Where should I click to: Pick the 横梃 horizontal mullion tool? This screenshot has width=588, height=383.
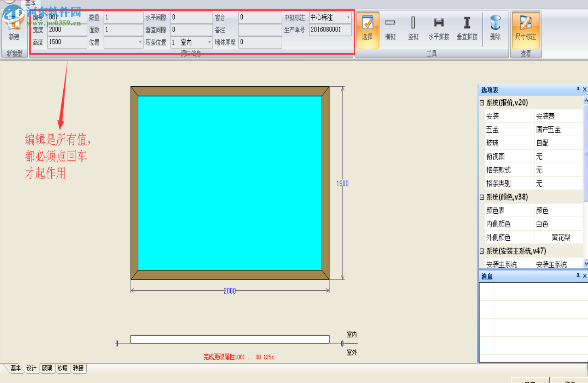[x=390, y=29]
